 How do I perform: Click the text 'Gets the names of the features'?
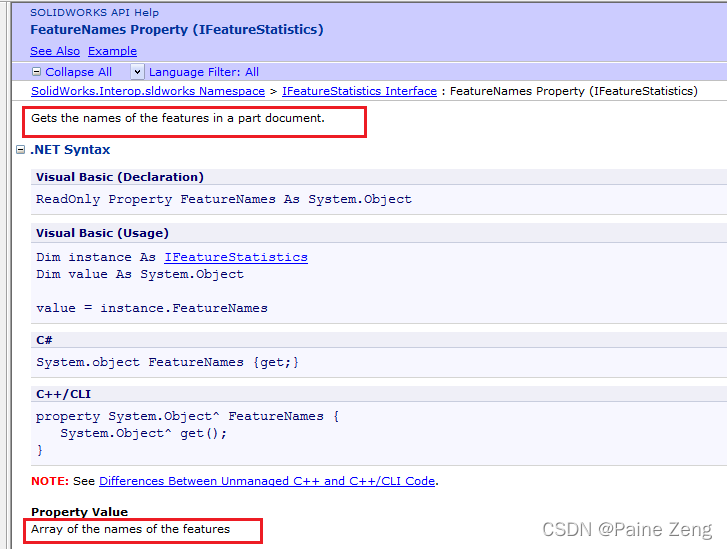(x=120, y=118)
